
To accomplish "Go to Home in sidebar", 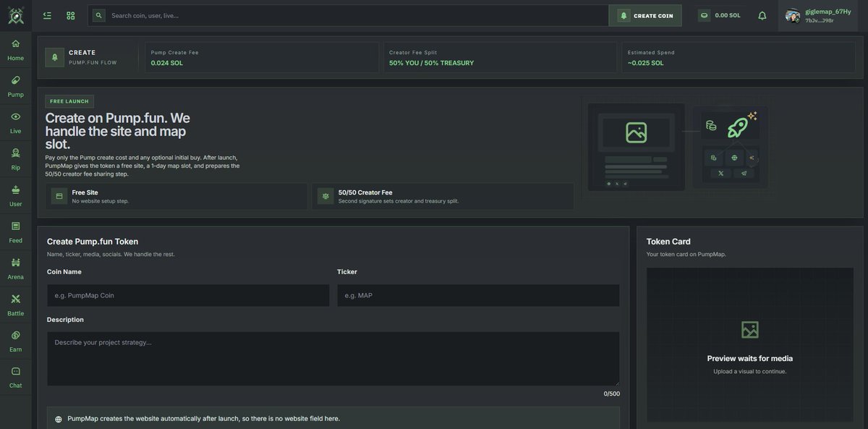I will (15, 50).
